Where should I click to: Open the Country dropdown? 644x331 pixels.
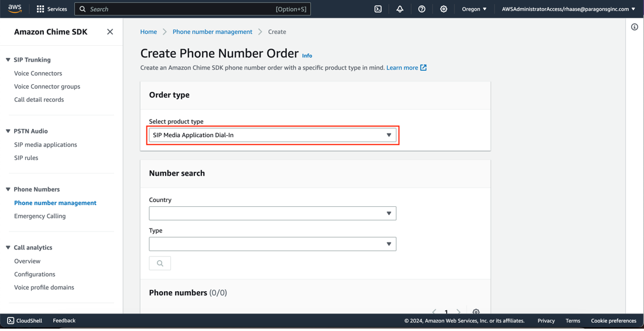[x=273, y=213]
